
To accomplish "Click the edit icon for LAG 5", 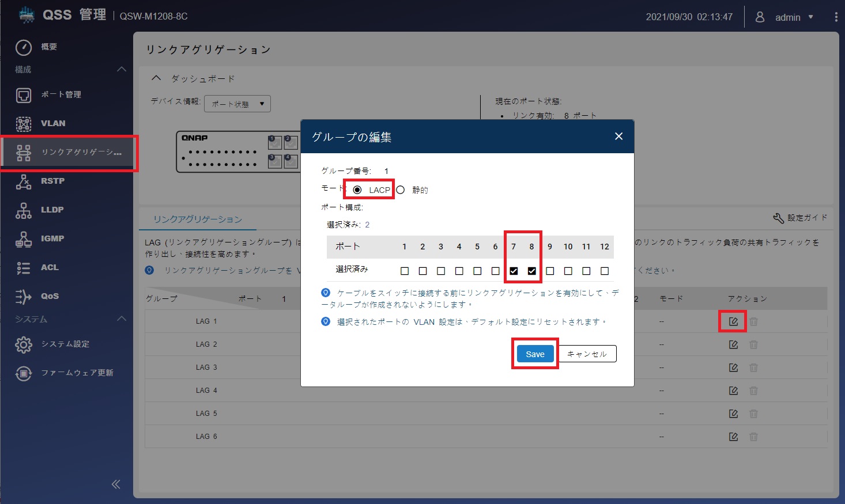I will 733,414.
